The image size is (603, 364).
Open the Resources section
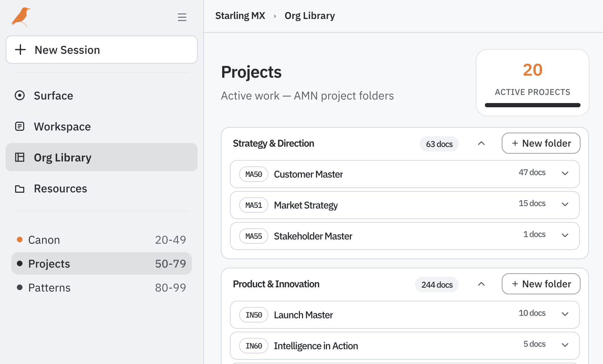tap(102, 189)
